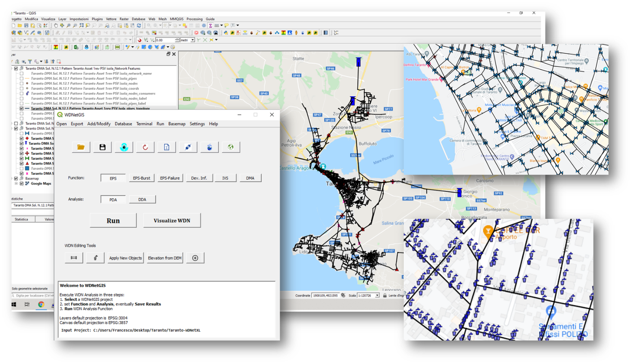This screenshot has height=364, width=632.
Task: Click the blue document icon in WDNetGIS
Action: pos(167,147)
